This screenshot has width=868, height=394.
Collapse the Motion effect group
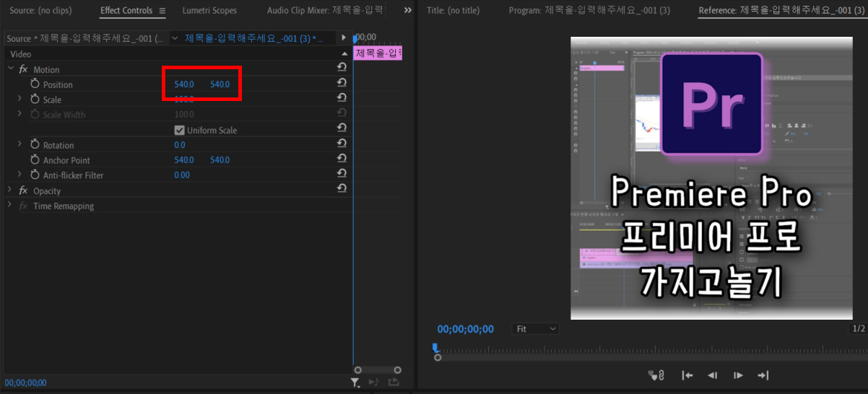tap(10, 69)
